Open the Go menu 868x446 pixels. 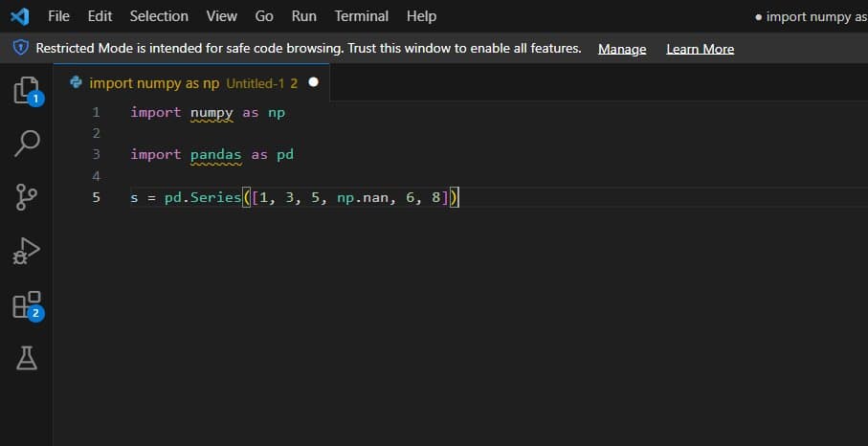[x=264, y=16]
